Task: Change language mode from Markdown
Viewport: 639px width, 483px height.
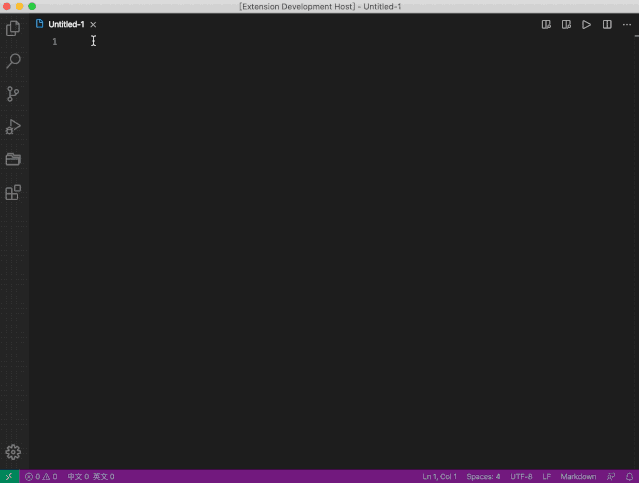Action: tap(578, 476)
